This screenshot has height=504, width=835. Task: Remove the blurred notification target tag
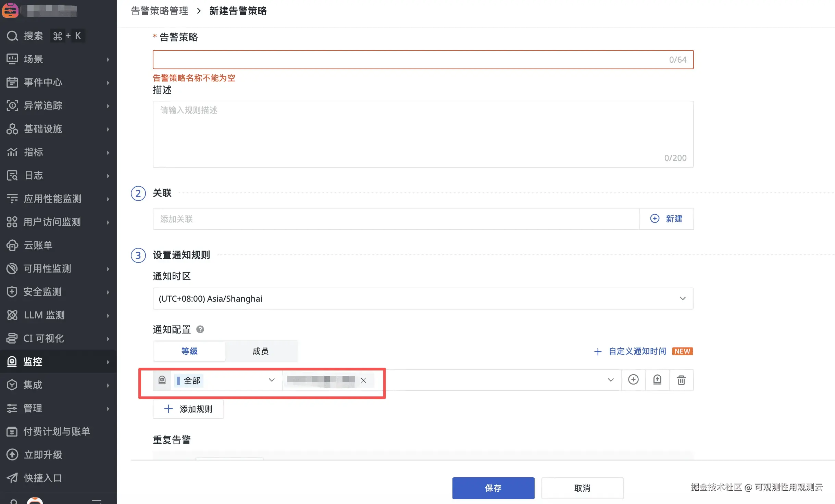[363, 380]
